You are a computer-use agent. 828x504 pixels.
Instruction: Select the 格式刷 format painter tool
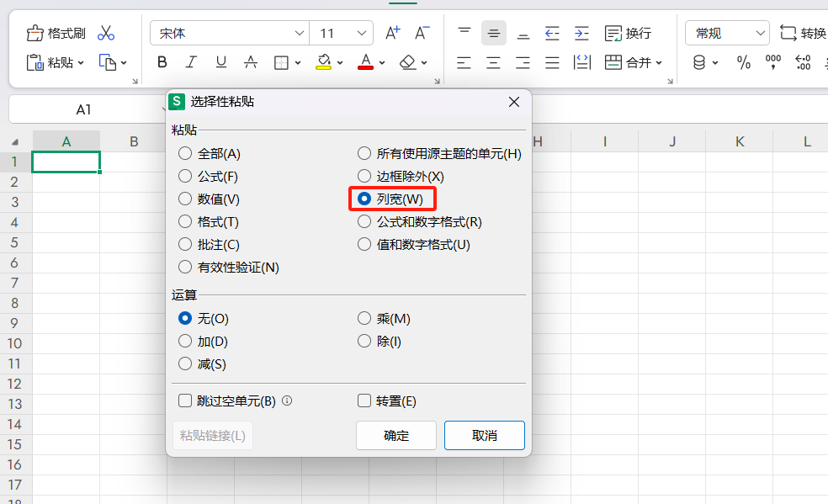[55, 32]
